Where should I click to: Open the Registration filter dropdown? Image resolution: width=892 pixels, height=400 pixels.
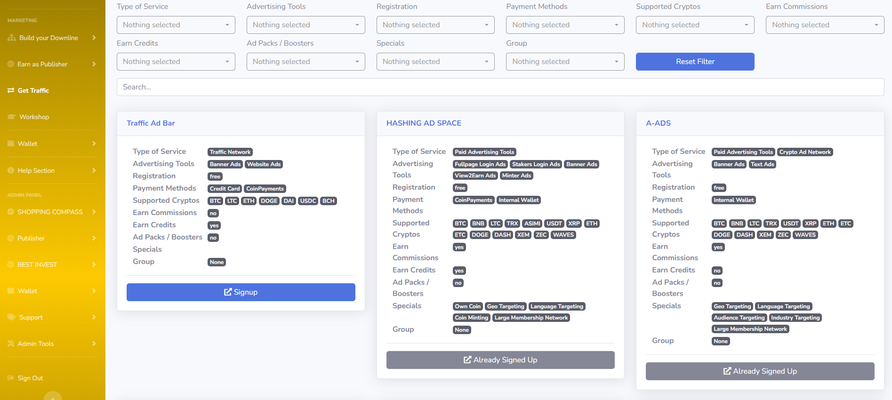coord(435,25)
